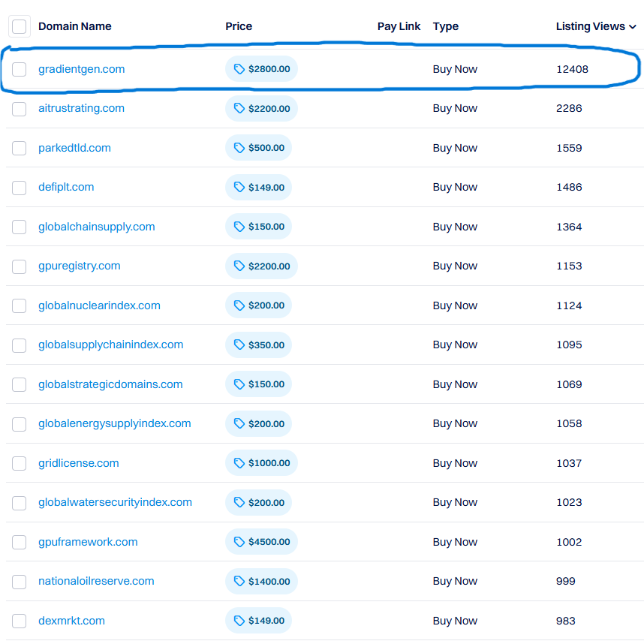
Task: Sort table by Domain Name header
Action: [75, 26]
